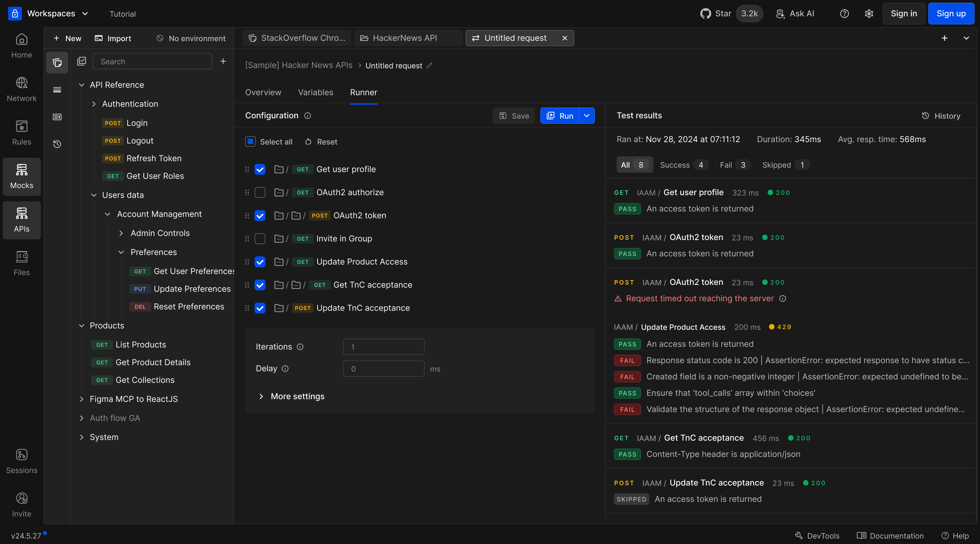Open the Reset Preferences DEL request
Image resolution: width=980 pixels, height=544 pixels.
pos(177,306)
